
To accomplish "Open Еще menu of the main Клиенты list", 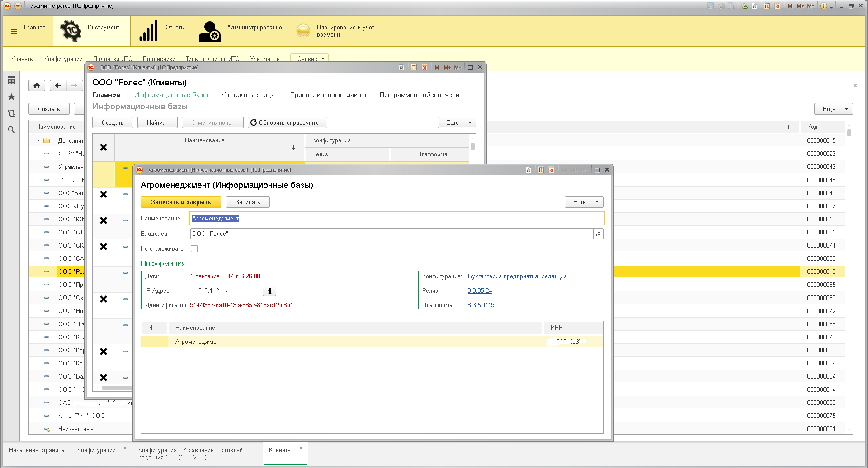I will point(834,109).
